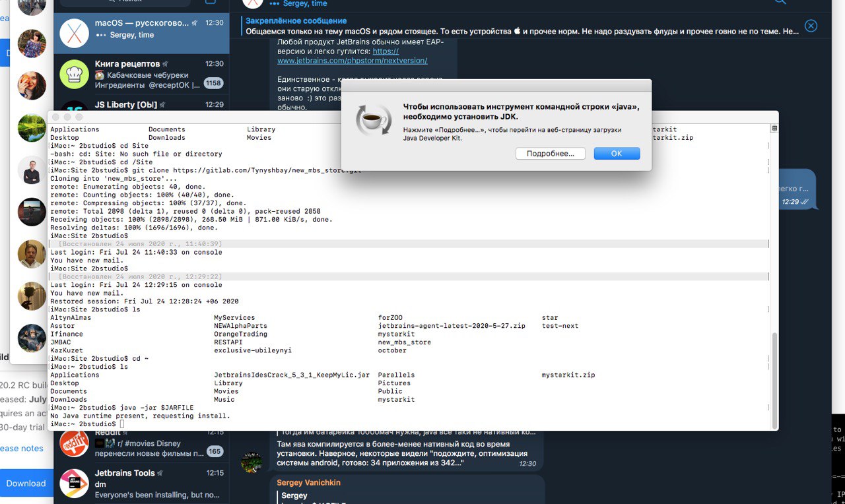Open the jetbrains.com phpstorm nextversion link
The height and width of the screenshot is (504, 845).
click(x=352, y=55)
